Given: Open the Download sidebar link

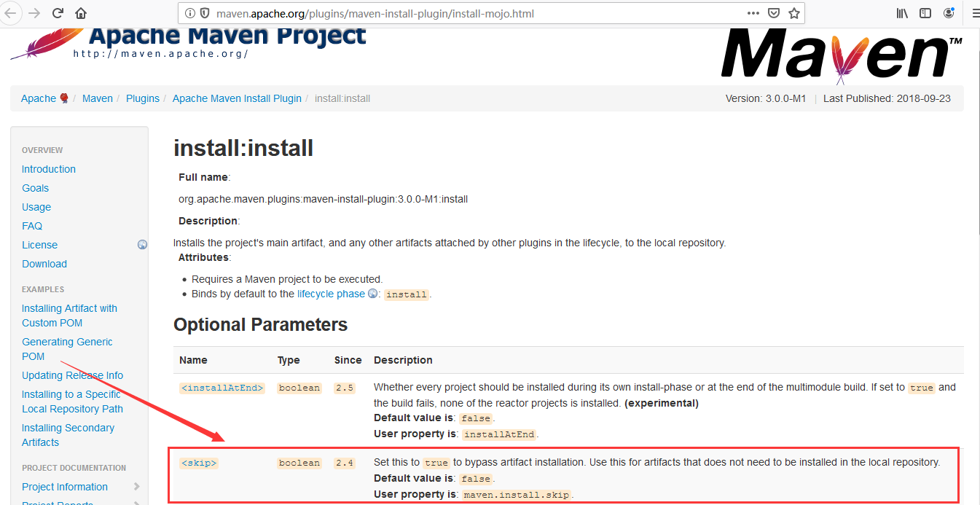Looking at the screenshot, I should (x=44, y=264).
